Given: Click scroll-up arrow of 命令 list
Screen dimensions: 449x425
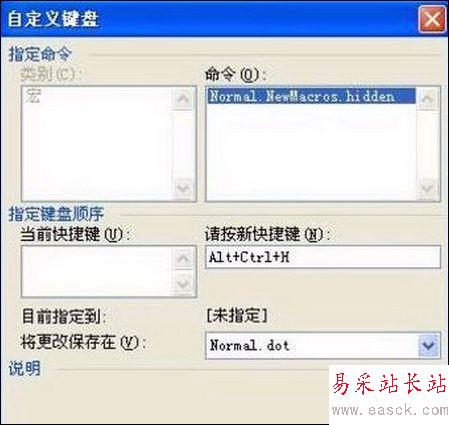Looking at the screenshot, I should click(428, 99).
